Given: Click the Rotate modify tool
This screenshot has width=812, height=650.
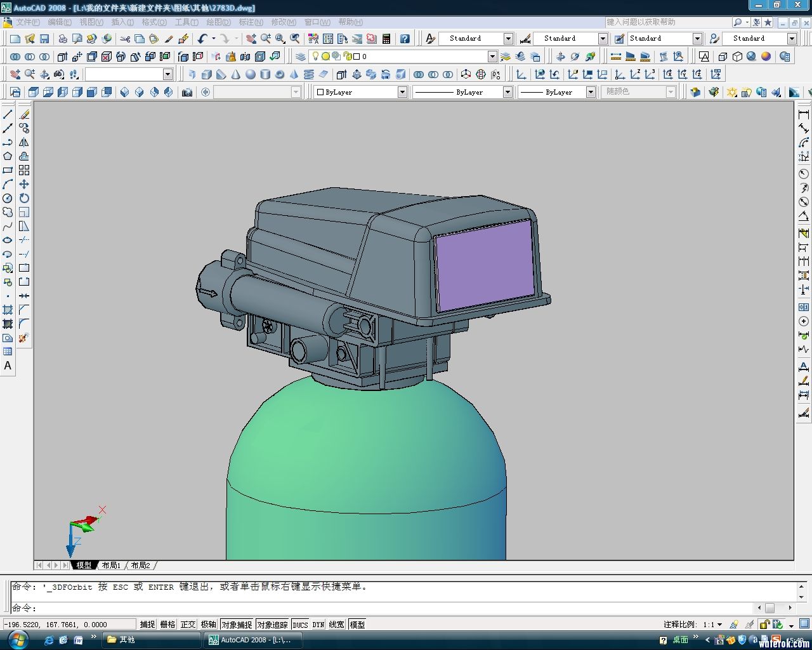Looking at the screenshot, I should [x=24, y=198].
